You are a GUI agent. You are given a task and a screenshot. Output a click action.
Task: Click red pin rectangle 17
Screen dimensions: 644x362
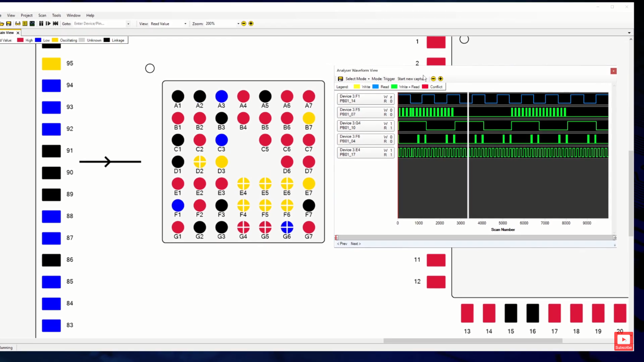pos(554,313)
